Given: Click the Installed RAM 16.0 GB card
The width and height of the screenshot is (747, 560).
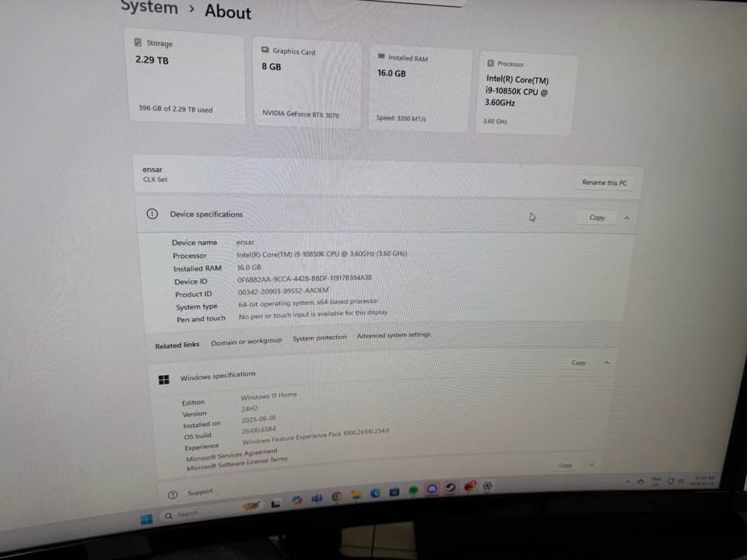Looking at the screenshot, I should [419, 89].
